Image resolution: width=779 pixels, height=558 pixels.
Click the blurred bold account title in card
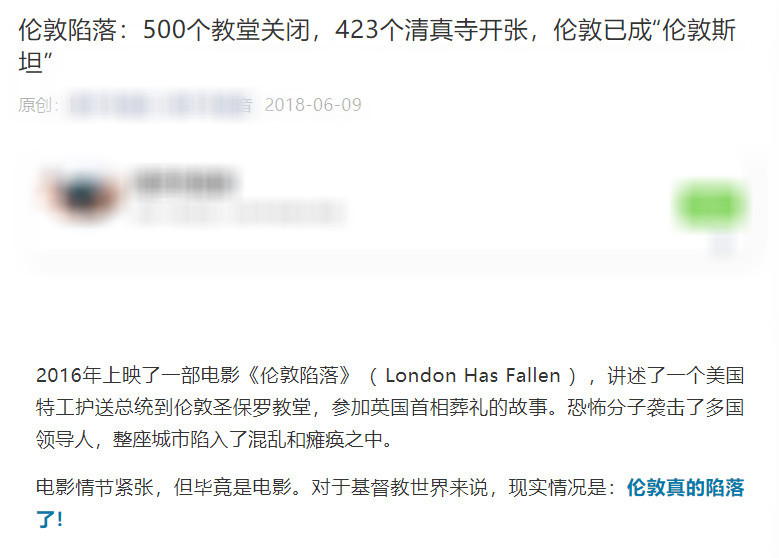(185, 181)
